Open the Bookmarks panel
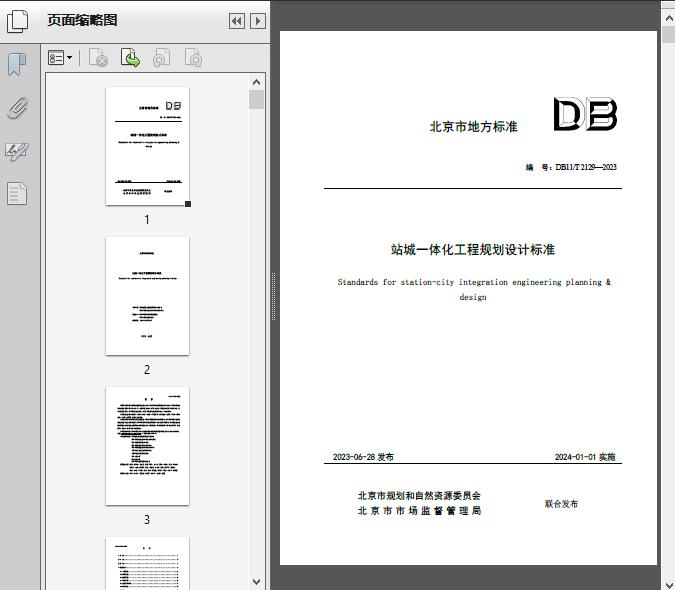 [17, 65]
